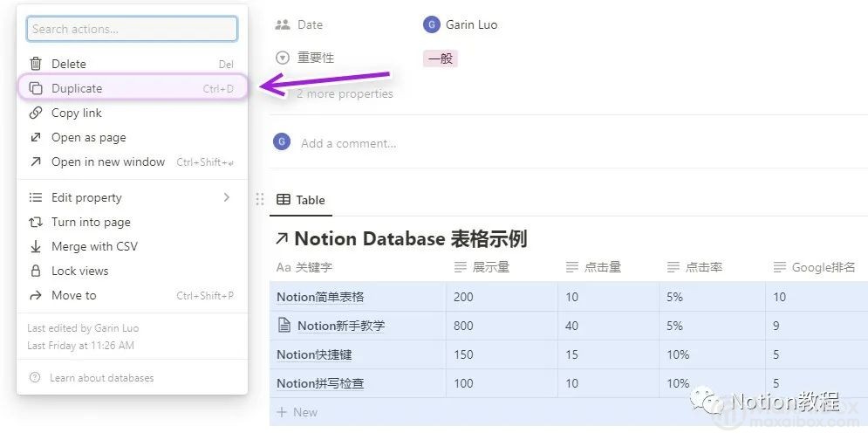
Task: Select Delete from the menu
Action: [x=132, y=64]
